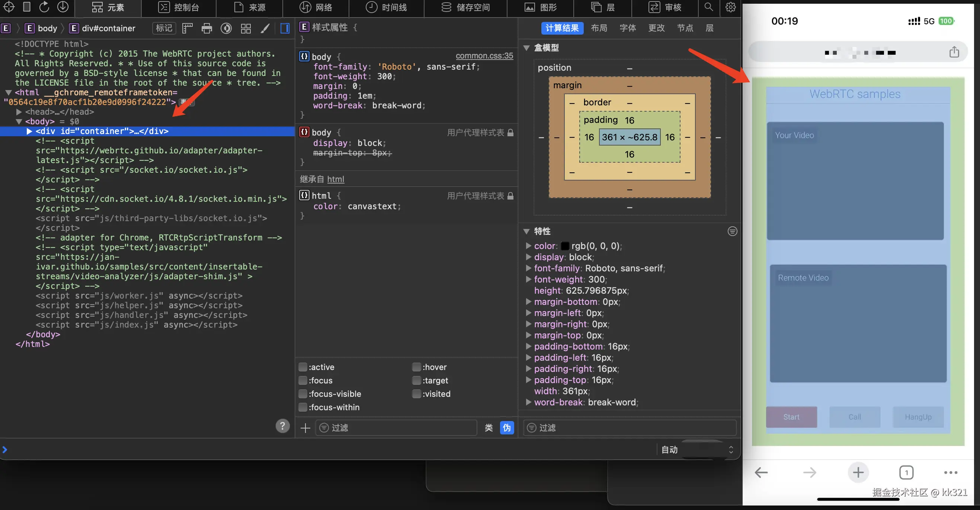980x510 pixels.
Task: Switch to the 网络 tab
Action: [316, 7]
